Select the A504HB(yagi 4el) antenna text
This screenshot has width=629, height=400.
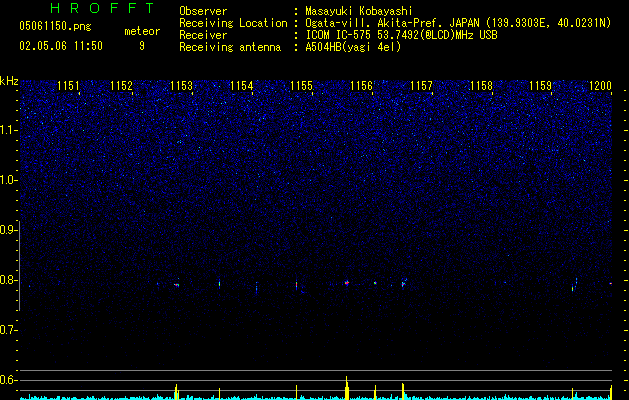click(x=353, y=47)
